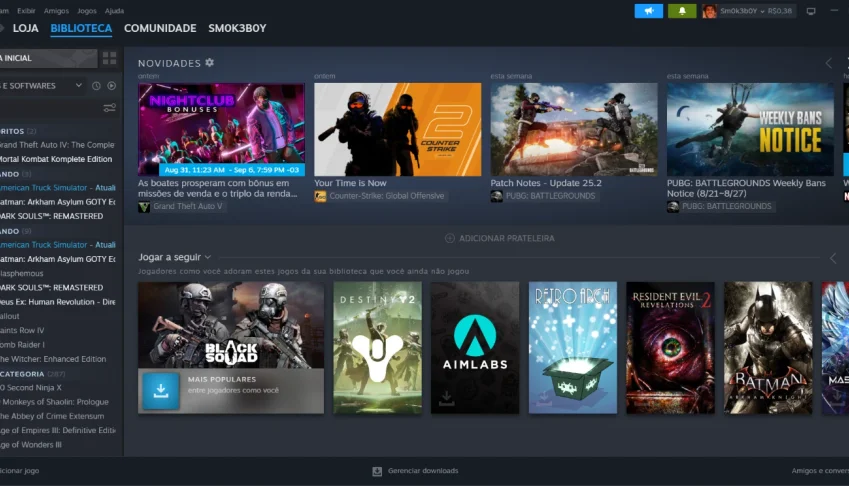Open the Nightclub Bonuses news thumbnail
Viewport: 849px width, 486px height.
[x=221, y=129]
